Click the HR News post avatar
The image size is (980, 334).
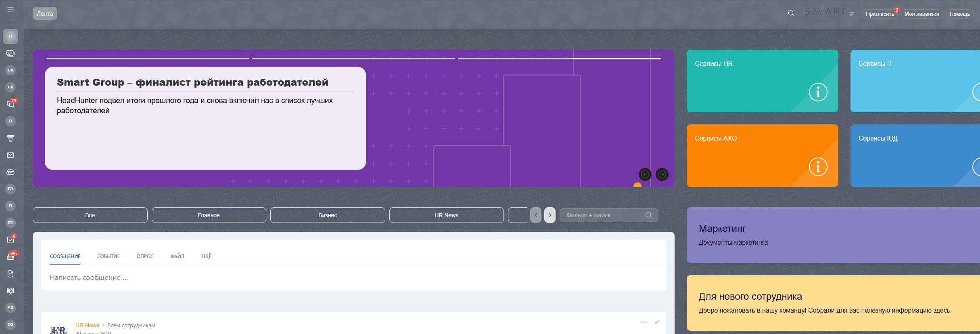point(59,330)
